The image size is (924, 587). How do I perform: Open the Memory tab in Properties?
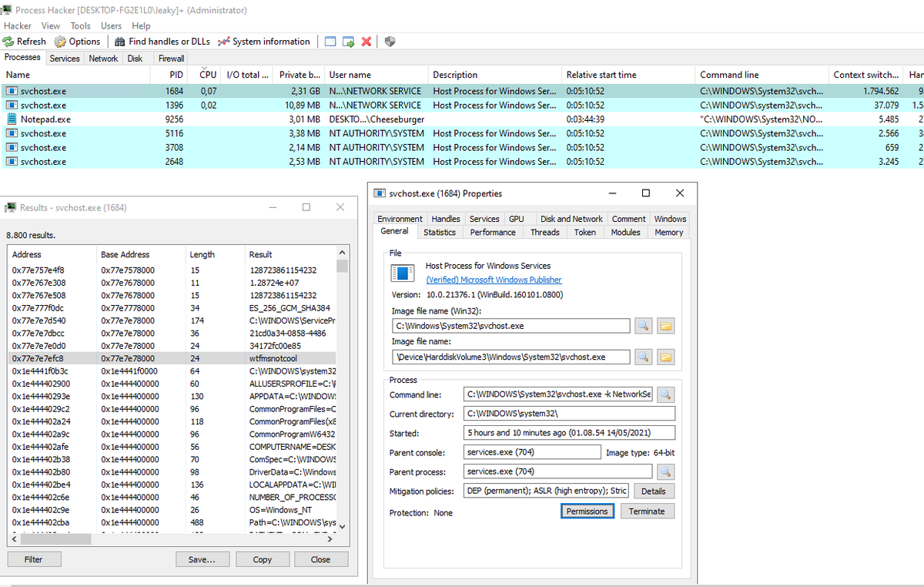click(x=668, y=232)
